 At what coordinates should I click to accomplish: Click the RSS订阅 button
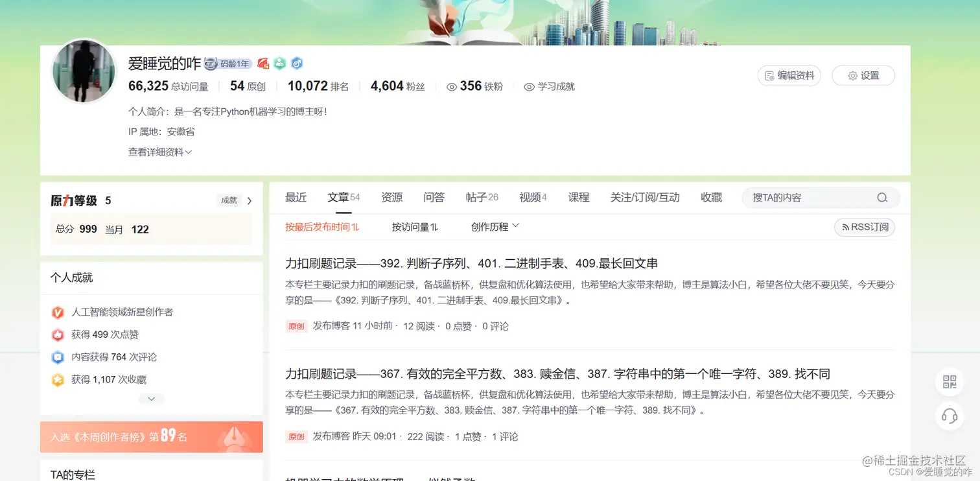(x=865, y=227)
